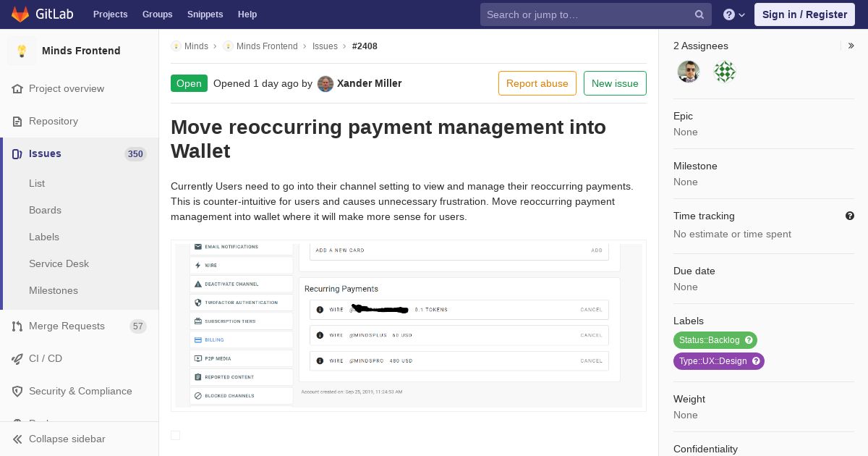Click the Time tracking help icon
This screenshot has width=868, height=456.
pos(850,216)
